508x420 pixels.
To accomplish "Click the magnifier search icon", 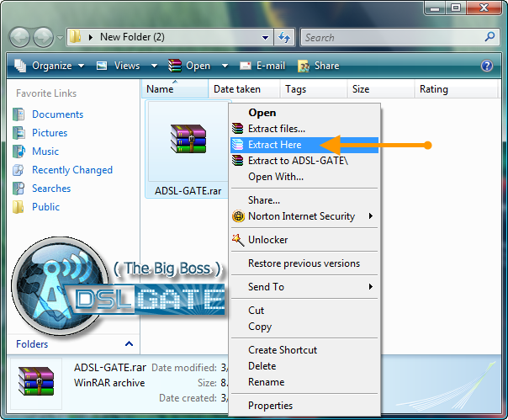I will tap(489, 37).
